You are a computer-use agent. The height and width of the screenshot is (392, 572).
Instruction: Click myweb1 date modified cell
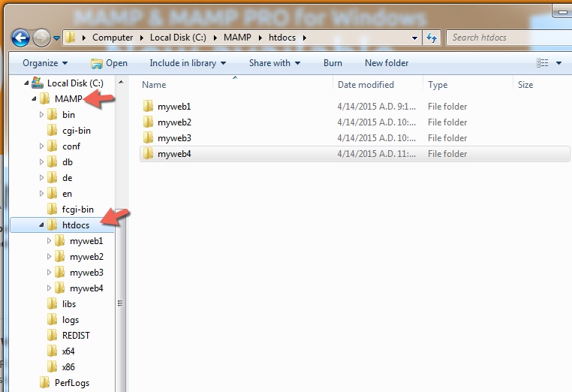(377, 107)
